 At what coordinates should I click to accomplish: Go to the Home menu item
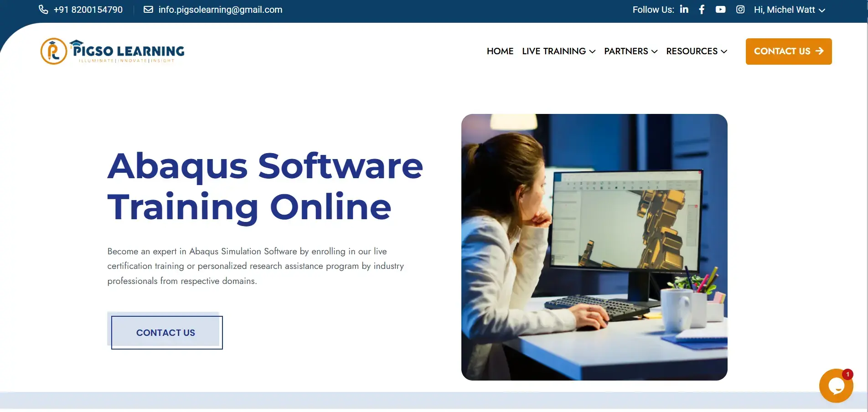point(500,51)
